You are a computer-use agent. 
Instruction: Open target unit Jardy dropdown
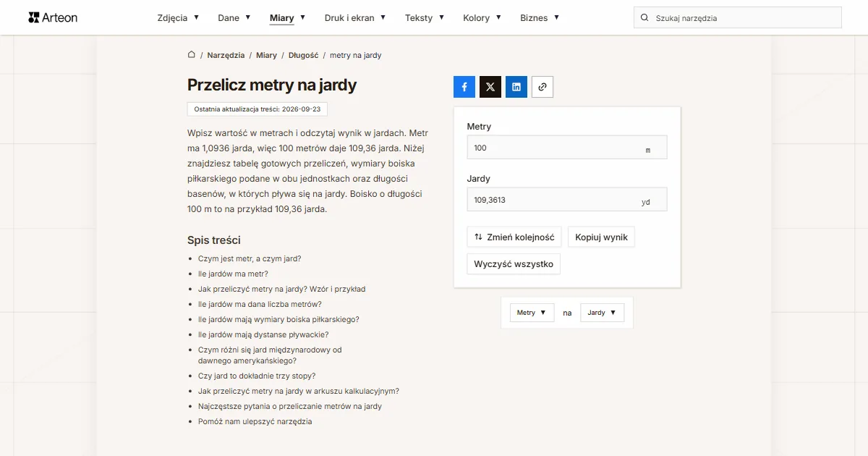(602, 313)
